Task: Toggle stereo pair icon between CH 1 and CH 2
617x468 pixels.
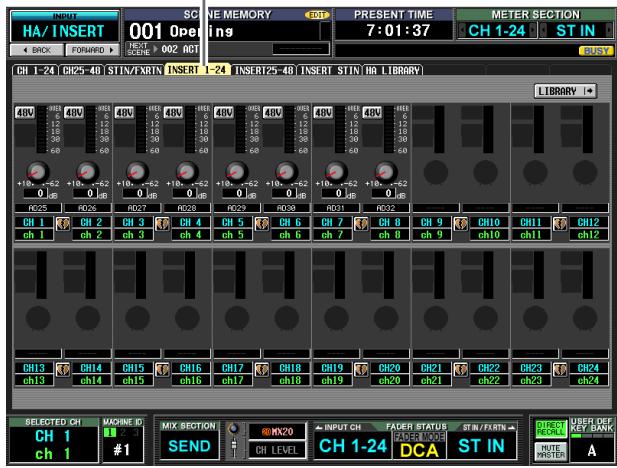Action: [63, 224]
